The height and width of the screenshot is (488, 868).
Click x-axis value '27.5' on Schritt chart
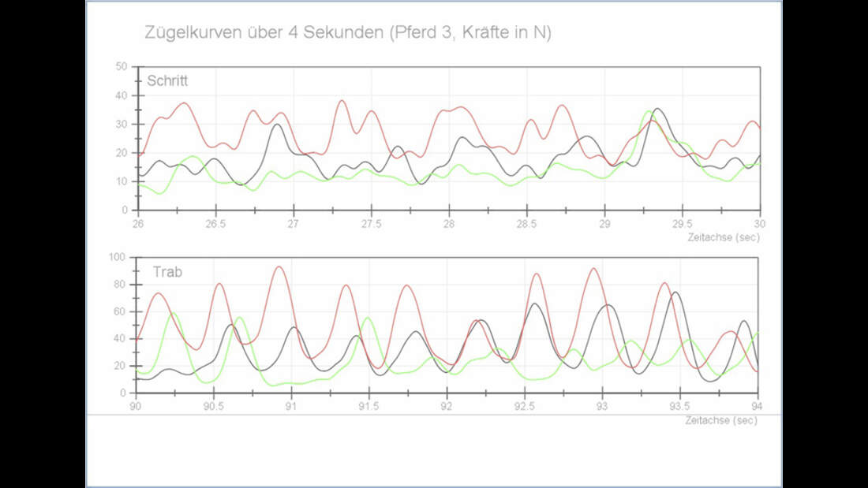(371, 224)
